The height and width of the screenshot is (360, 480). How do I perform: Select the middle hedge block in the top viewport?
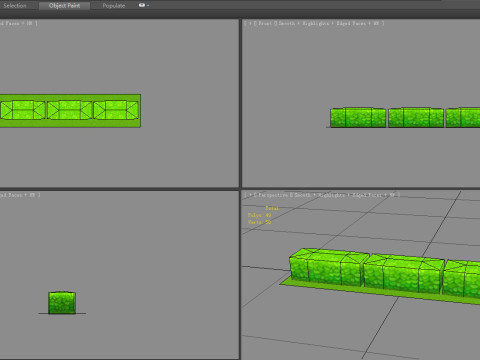coord(70,110)
